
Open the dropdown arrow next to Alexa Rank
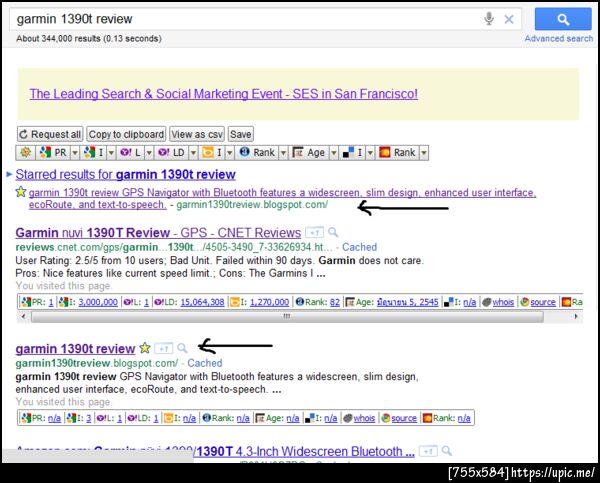click(x=283, y=153)
